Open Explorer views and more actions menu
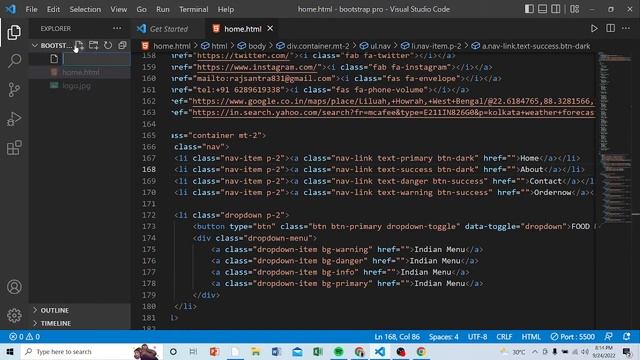The width and height of the screenshot is (640, 360). coord(117,28)
